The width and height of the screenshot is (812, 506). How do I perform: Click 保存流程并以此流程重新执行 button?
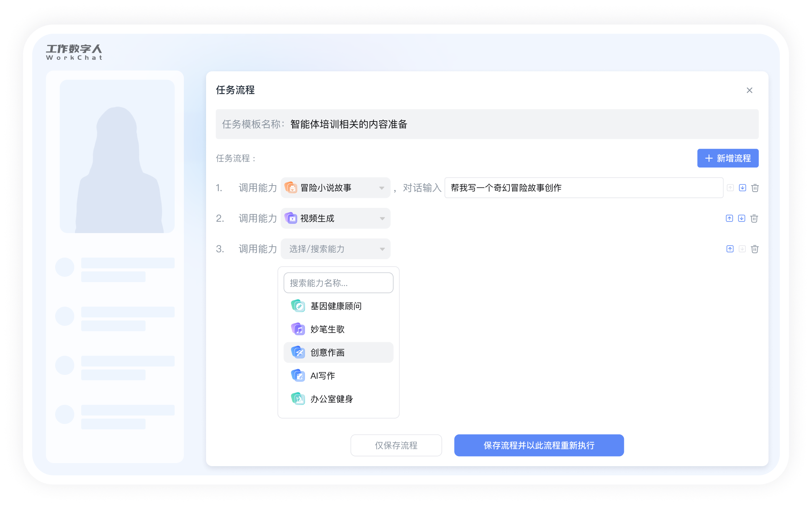coord(539,445)
